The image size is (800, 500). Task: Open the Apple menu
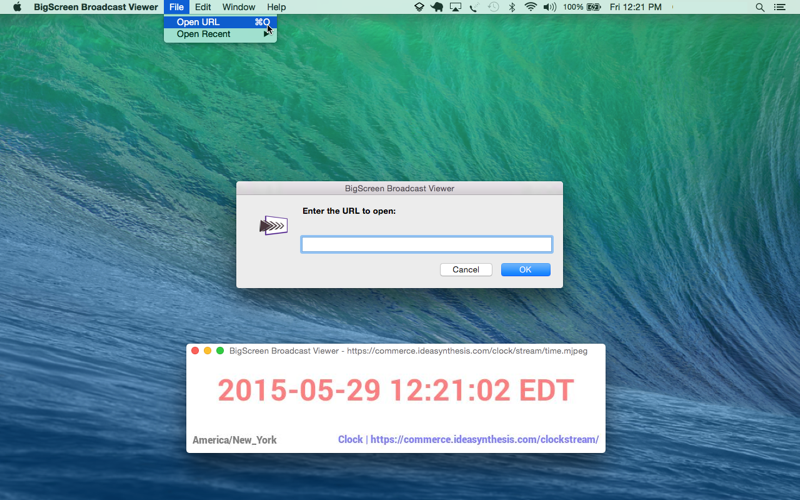point(17,7)
